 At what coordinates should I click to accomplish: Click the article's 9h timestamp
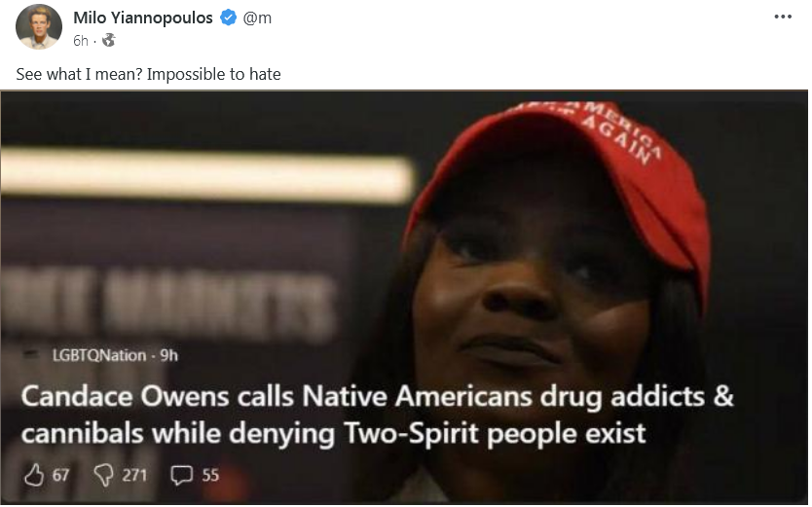tap(168, 355)
